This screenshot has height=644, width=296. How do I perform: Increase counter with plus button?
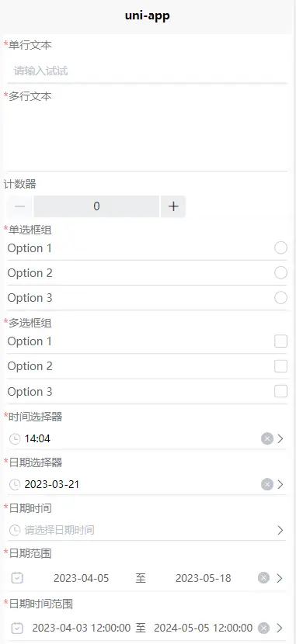173,206
